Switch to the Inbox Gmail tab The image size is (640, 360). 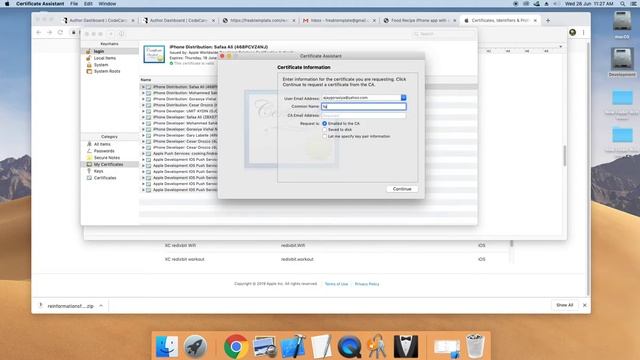coord(339,20)
